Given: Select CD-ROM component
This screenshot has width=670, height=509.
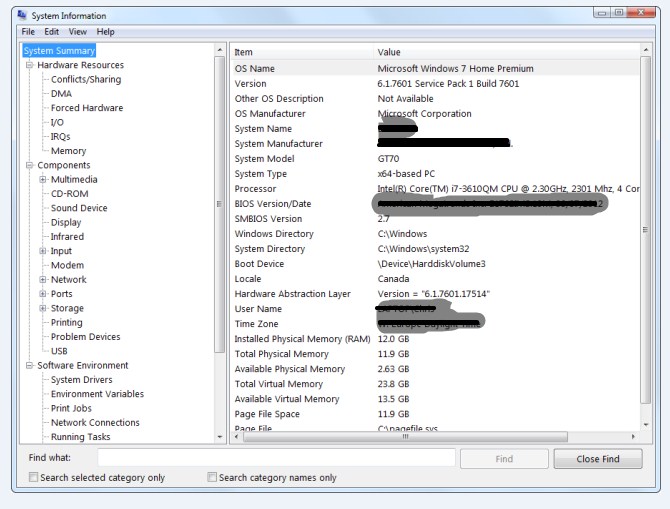Looking at the screenshot, I should tap(70, 194).
